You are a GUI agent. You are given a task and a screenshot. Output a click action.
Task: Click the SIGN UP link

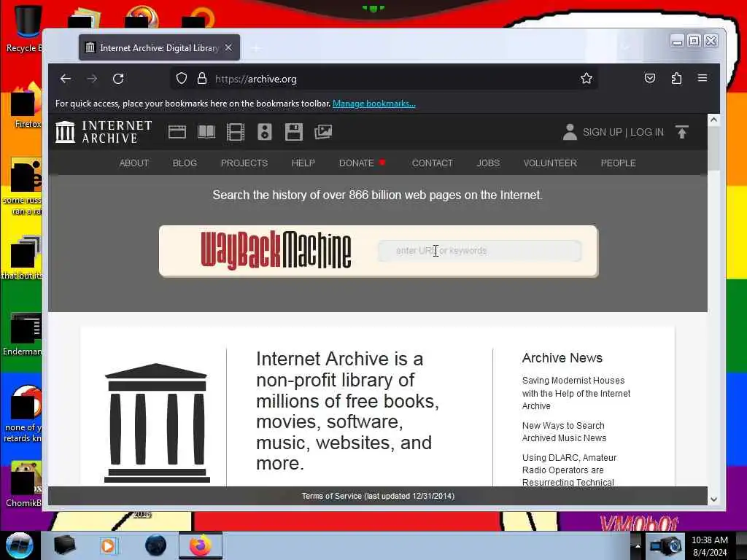coord(602,133)
